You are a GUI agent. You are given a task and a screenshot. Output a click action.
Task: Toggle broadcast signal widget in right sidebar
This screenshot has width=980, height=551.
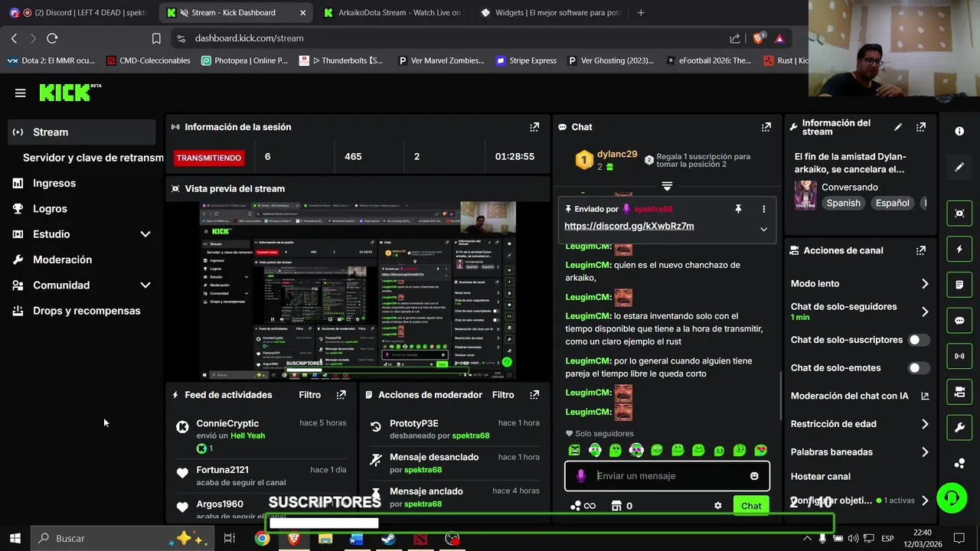[959, 356]
